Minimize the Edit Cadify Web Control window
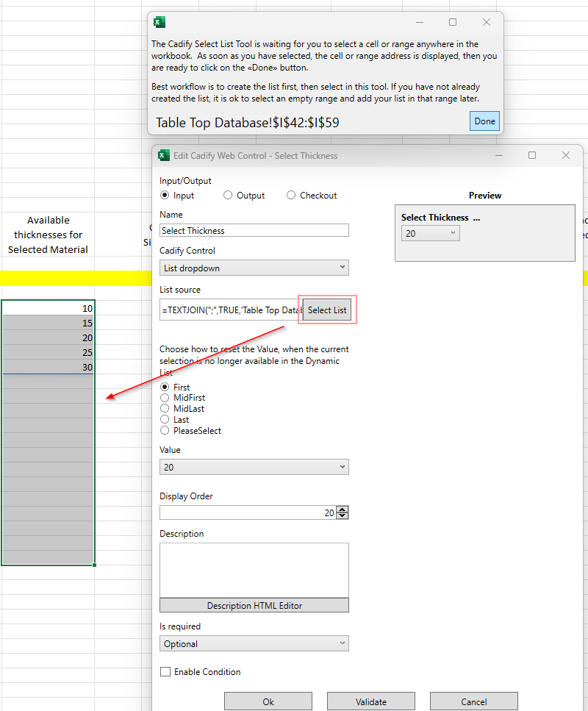Image resolution: width=588 pixels, height=711 pixels. click(499, 155)
